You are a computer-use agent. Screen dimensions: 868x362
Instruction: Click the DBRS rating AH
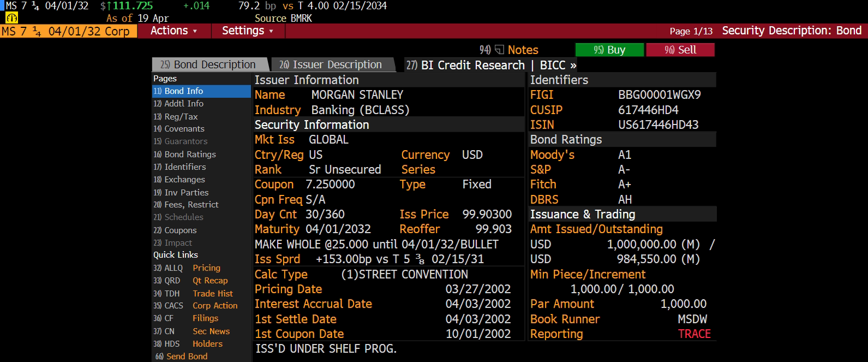pos(625,200)
